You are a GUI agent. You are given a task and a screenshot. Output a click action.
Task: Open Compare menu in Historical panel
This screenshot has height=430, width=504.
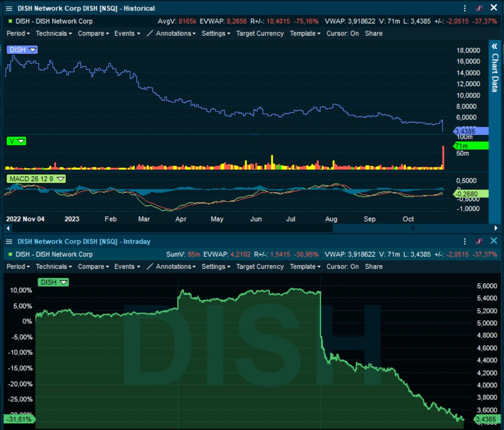click(94, 34)
